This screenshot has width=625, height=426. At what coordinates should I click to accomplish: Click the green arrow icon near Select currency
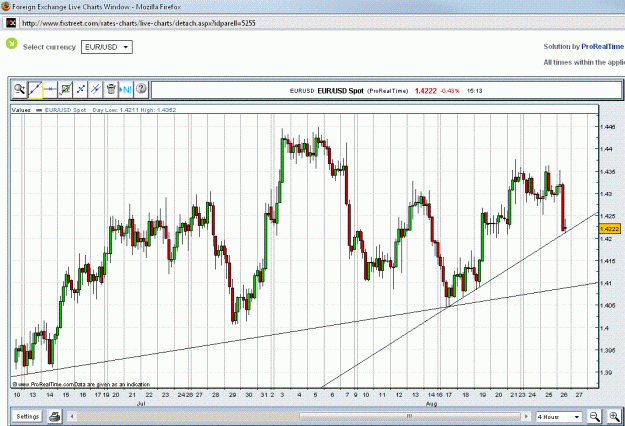(x=12, y=43)
